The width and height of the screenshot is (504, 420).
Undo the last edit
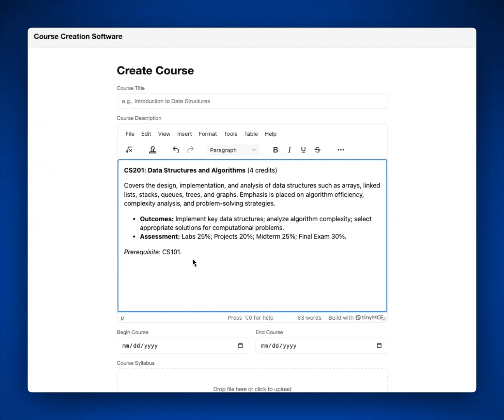(x=176, y=150)
